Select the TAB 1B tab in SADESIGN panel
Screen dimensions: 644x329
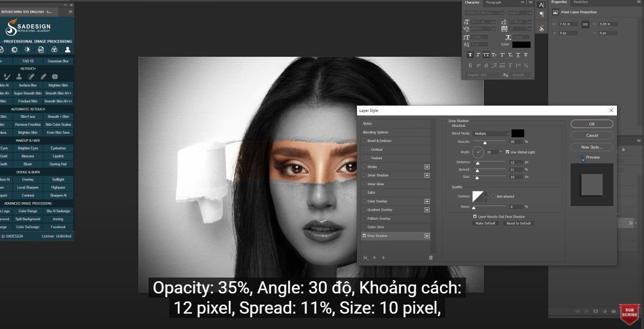click(x=28, y=61)
